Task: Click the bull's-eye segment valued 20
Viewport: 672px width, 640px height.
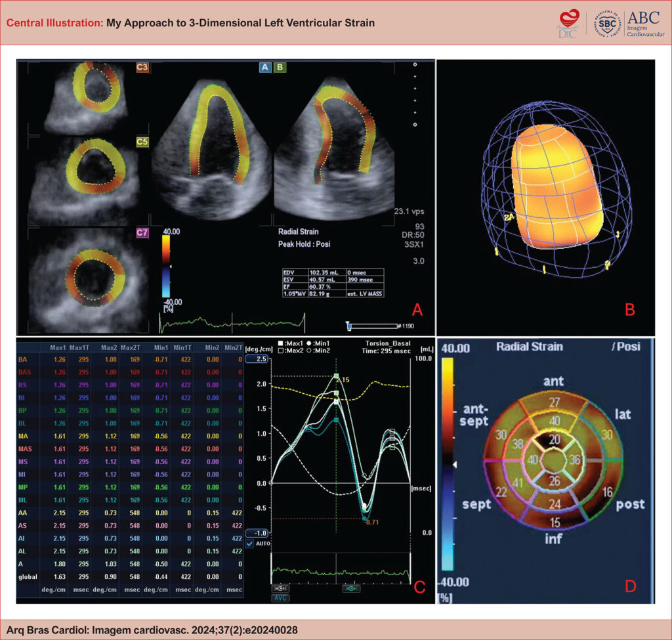Action: 554,440
